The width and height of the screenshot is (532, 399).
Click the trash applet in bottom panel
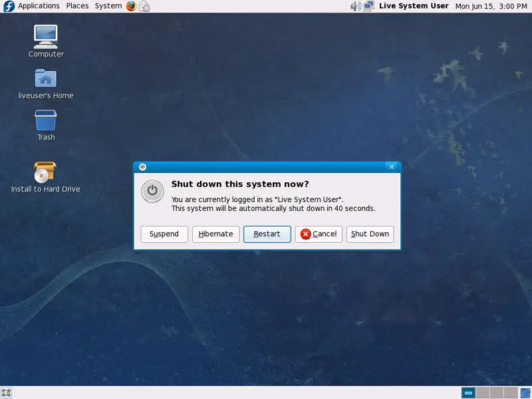[x=525, y=393]
